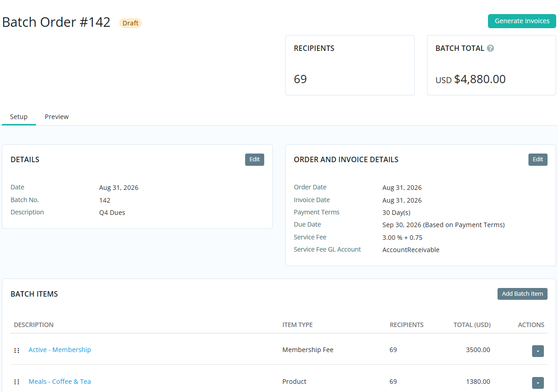This screenshot has width=558, height=392.
Task: Click the Description column header
Action: point(34,325)
